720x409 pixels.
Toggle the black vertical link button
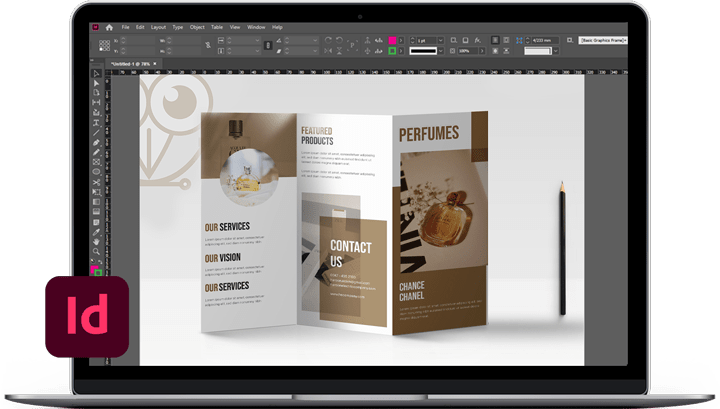[268, 45]
